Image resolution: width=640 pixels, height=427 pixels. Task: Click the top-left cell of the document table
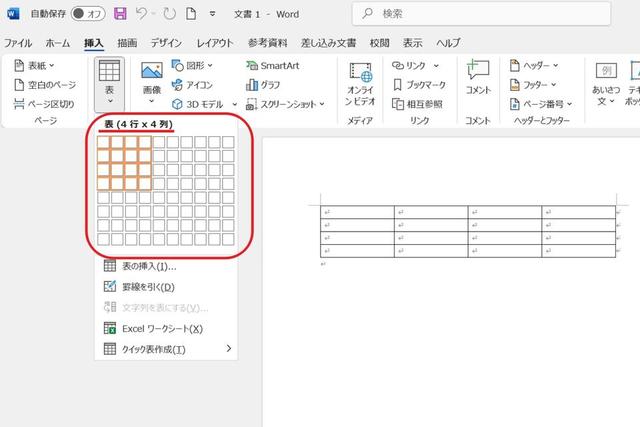(x=357, y=212)
